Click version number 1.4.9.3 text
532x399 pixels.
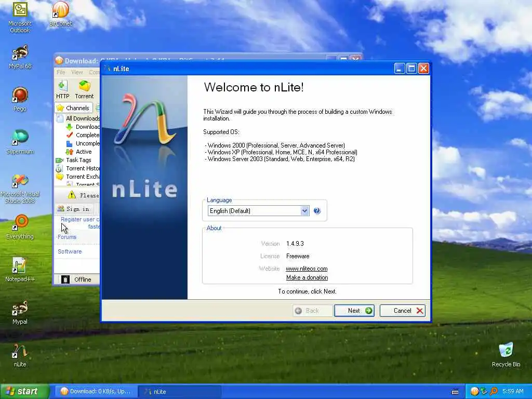coord(295,244)
